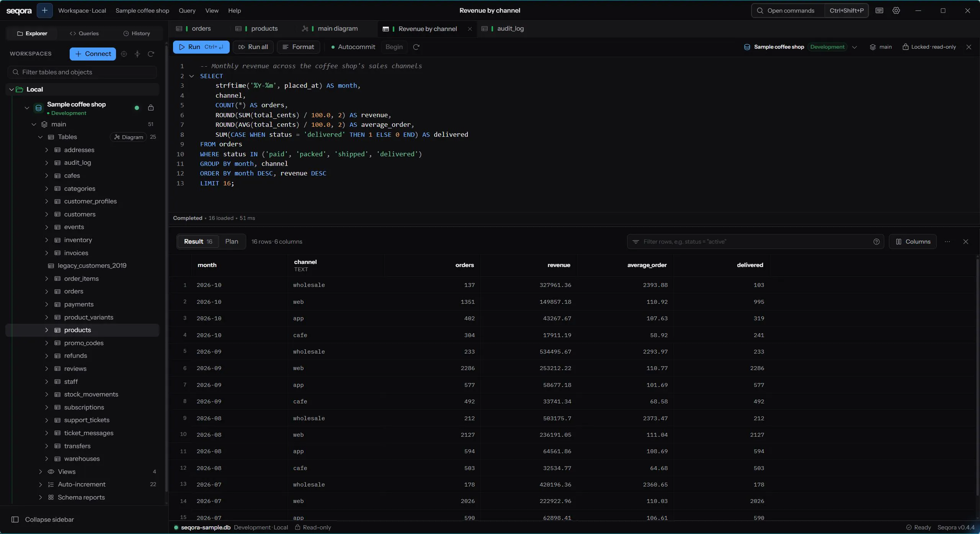Collapse the Local workspace folder
980x534 pixels.
[x=11, y=89]
